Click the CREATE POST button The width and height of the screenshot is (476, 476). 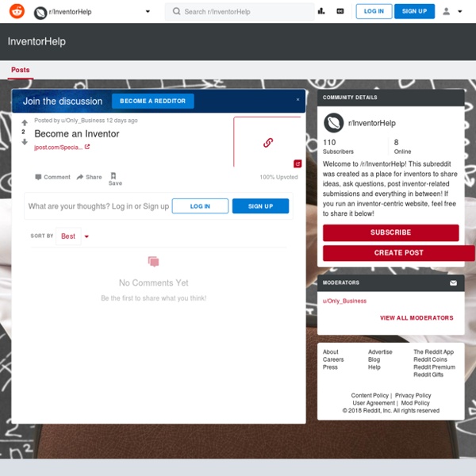pyautogui.click(x=398, y=253)
